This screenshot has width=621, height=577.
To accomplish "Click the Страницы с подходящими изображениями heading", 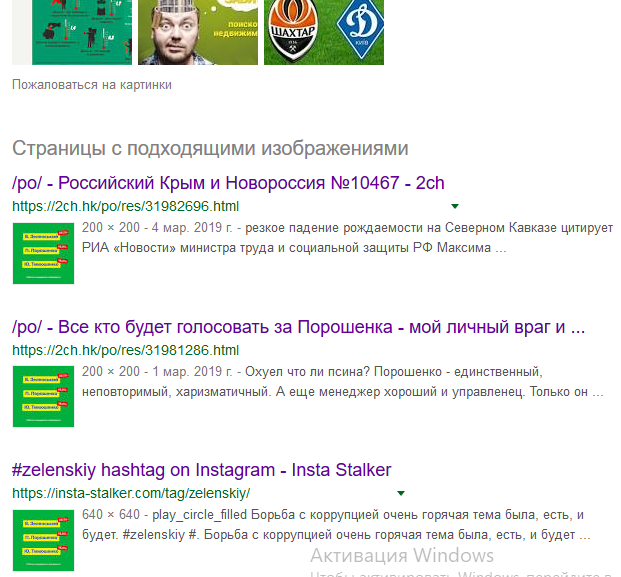I will tap(210, 149).
